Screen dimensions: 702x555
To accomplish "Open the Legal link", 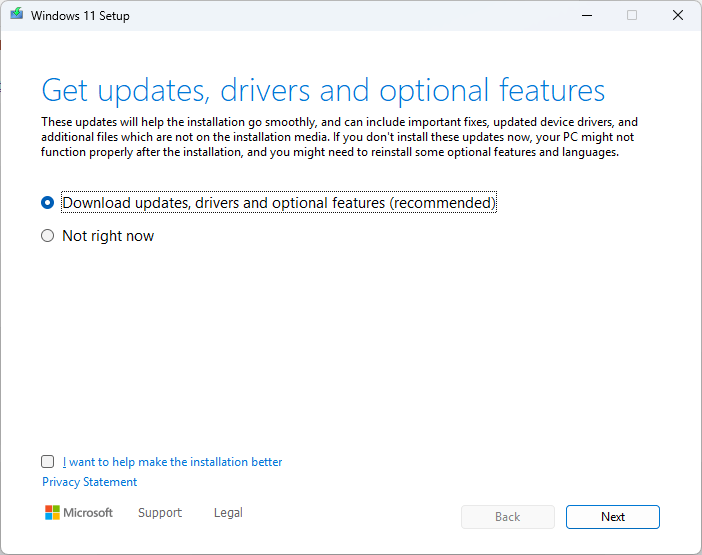I will coord(228,513).
